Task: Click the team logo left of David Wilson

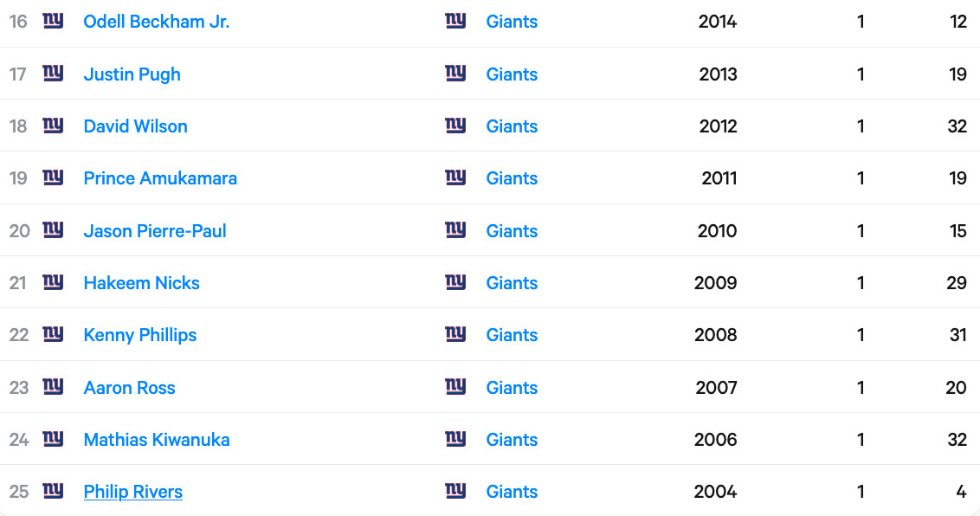Action: point(53,126)
